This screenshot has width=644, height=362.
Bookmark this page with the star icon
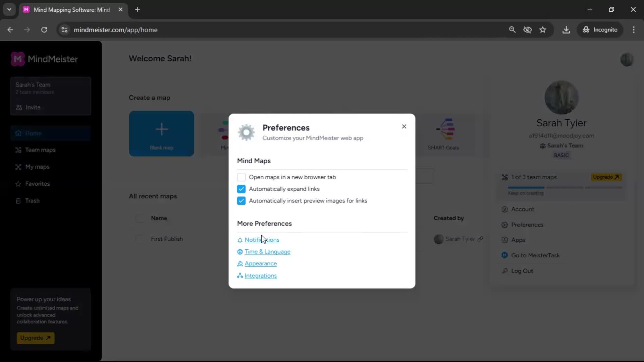pos(543,30)
